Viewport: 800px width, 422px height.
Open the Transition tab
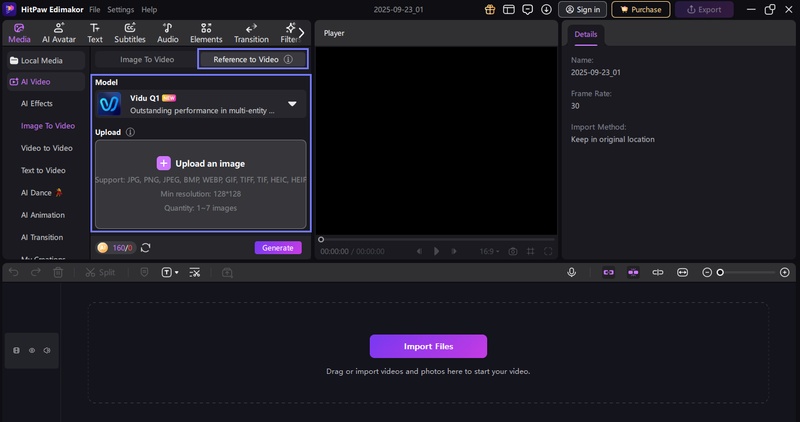(251, 33)
